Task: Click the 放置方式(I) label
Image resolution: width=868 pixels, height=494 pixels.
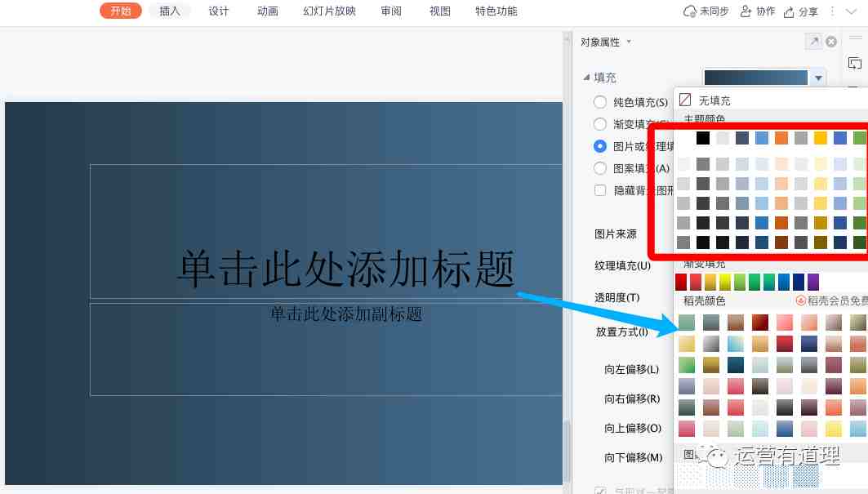Action: [621, 332]
